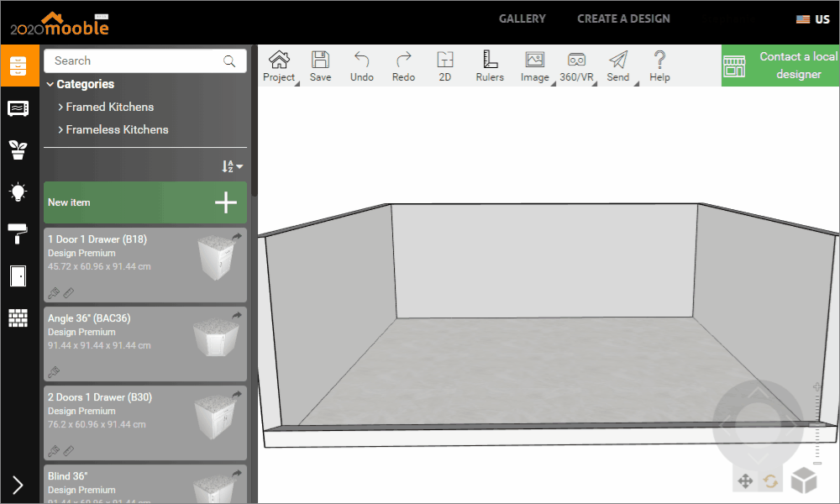The height and width of the screenshot is (504, 840).
Task: Open the Image options
Action: point(535,66)
